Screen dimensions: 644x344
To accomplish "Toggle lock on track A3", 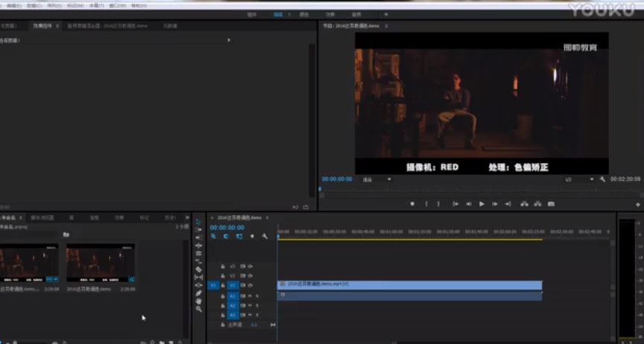I will 223,315.
